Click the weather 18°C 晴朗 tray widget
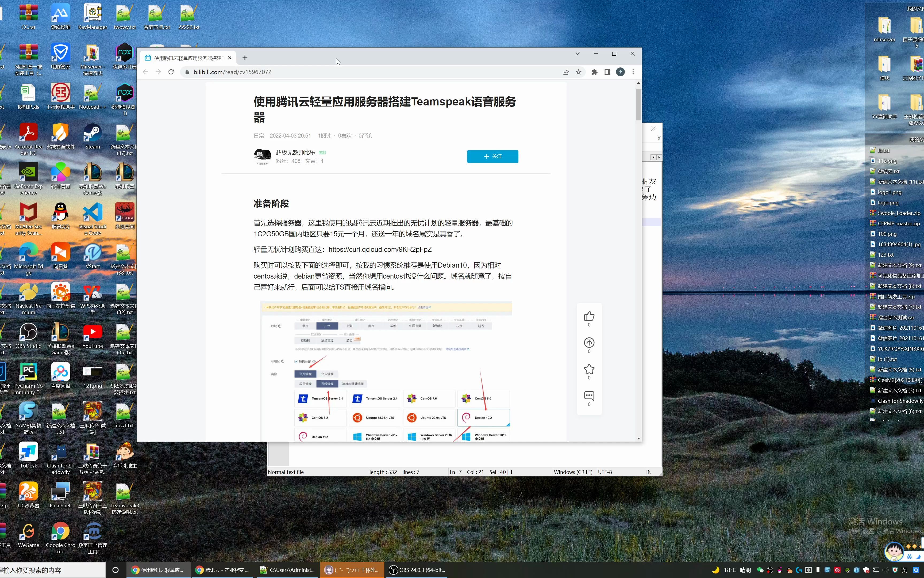This screenshot has height=578, width=924. coord(731,570)
